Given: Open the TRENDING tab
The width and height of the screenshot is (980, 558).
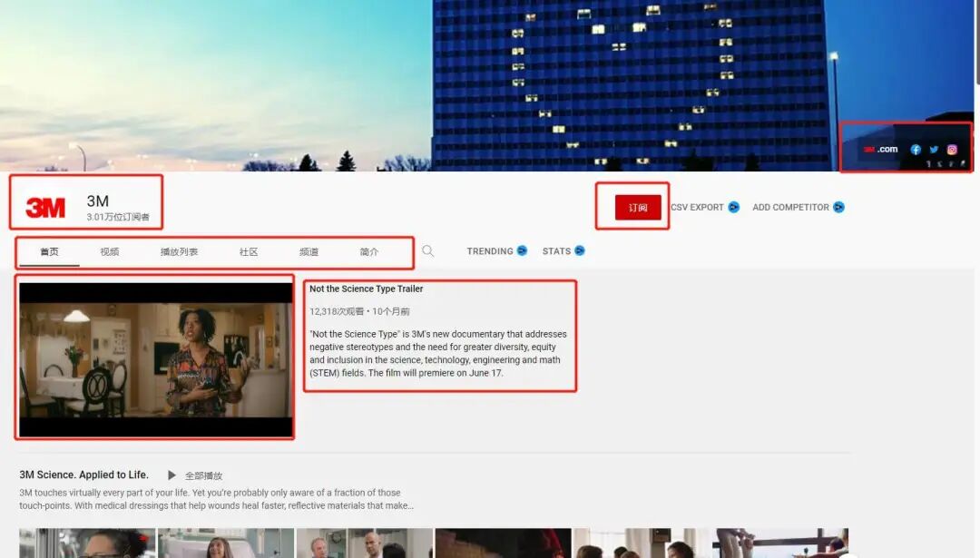Looking at the screenshot, I should click(x=489, y=251).
